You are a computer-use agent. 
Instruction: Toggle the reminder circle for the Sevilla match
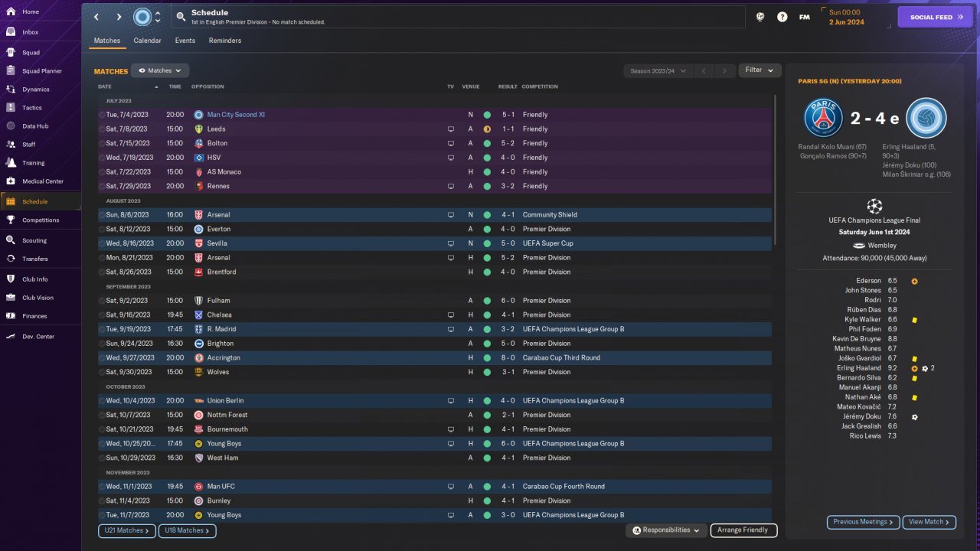click(x=102, y=243)
